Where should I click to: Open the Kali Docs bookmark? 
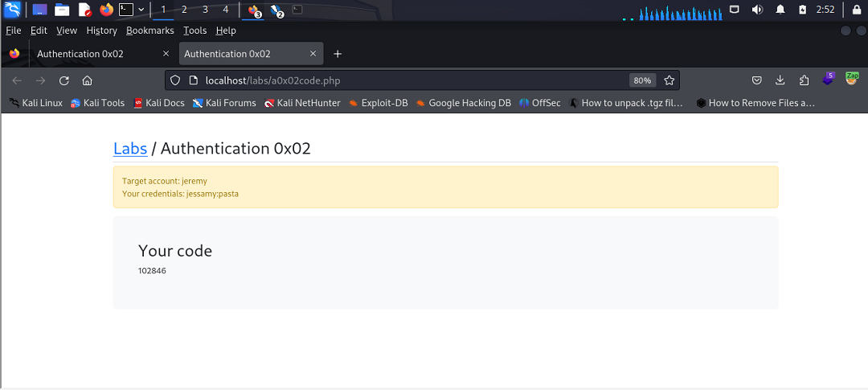(x=159, y=102)
